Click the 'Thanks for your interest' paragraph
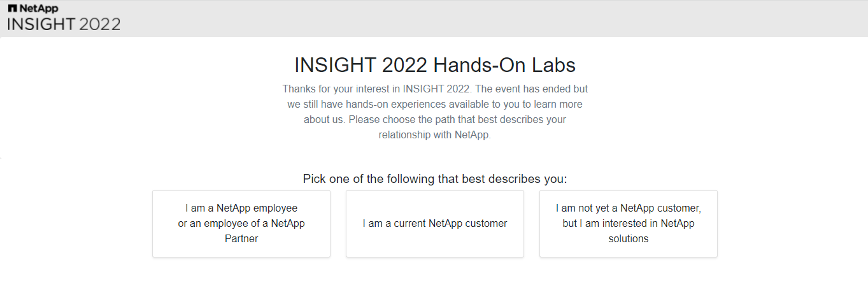 pos(435,112)
